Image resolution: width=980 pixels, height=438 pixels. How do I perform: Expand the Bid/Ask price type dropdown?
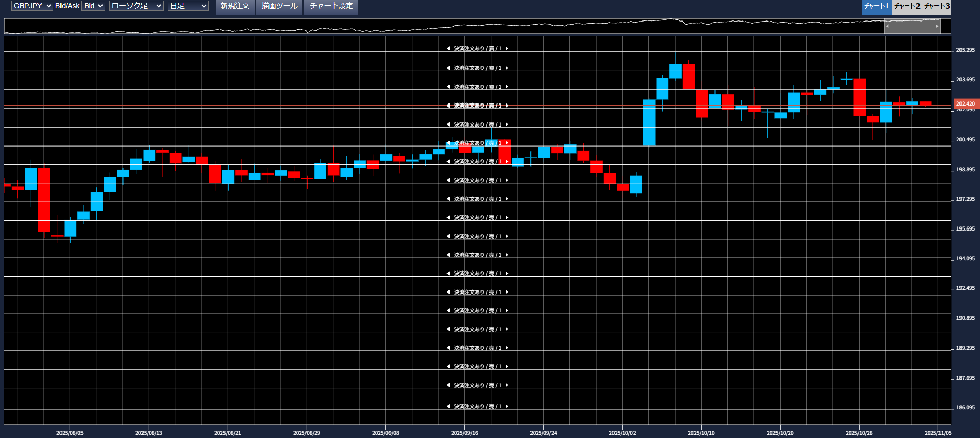point(93,6)
